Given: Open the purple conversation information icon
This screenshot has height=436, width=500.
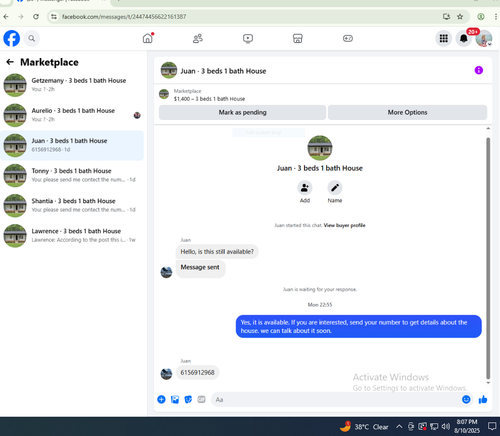Looking at the screenshot, I should point(479,70).
